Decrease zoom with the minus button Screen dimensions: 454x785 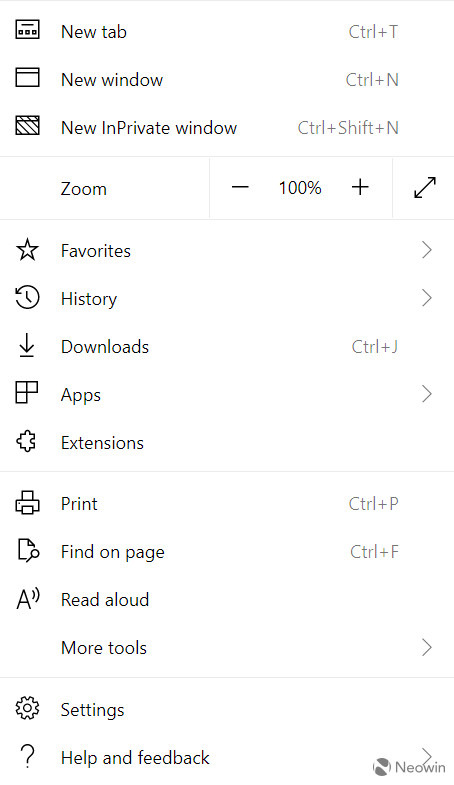pyautogui.click(x=240, y=188)
